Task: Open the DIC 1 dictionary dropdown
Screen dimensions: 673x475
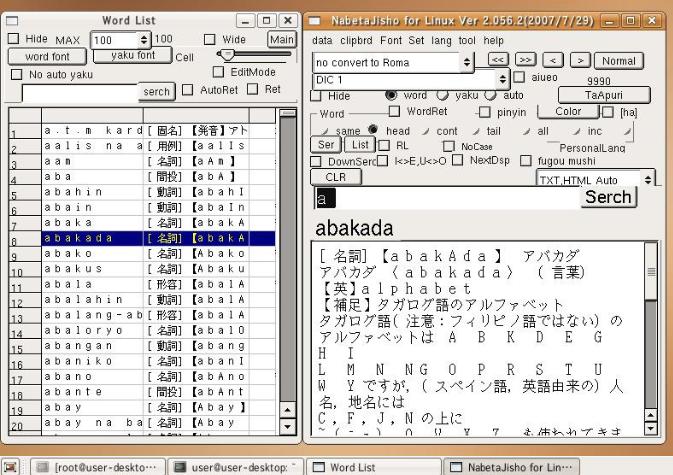Action: coord(411,79)
